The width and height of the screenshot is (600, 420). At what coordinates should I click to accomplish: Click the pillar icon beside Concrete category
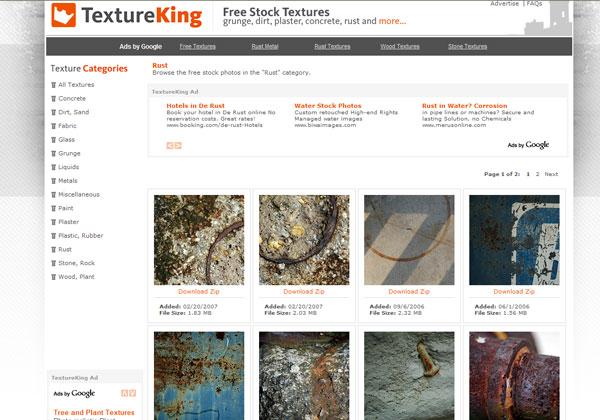pos(54,99)
